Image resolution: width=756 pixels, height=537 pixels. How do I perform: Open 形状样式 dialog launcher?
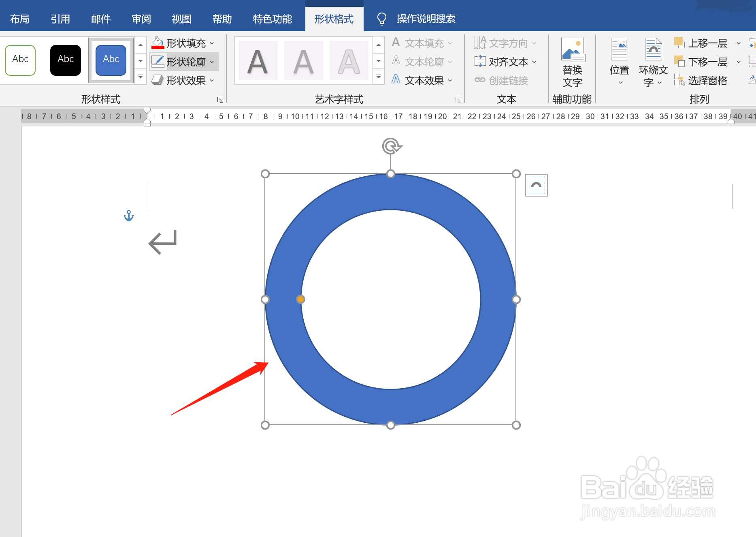click(x=220, y=100)
